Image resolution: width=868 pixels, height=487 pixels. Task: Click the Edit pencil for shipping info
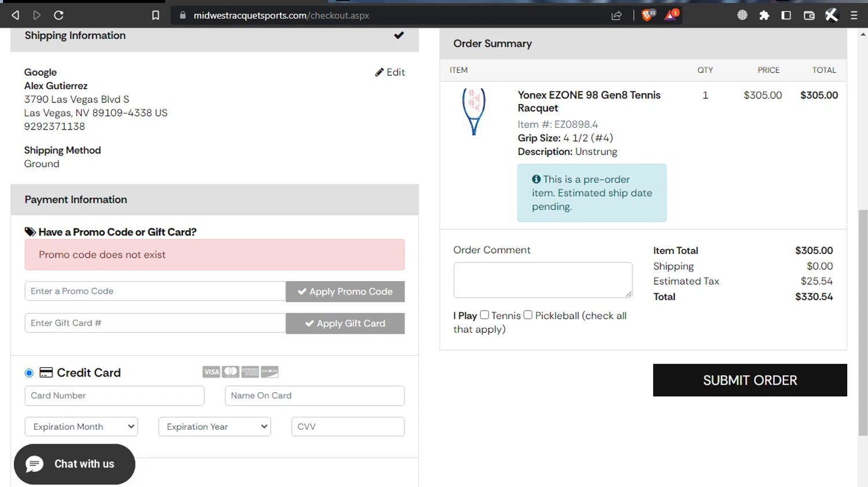pos(390,72)
